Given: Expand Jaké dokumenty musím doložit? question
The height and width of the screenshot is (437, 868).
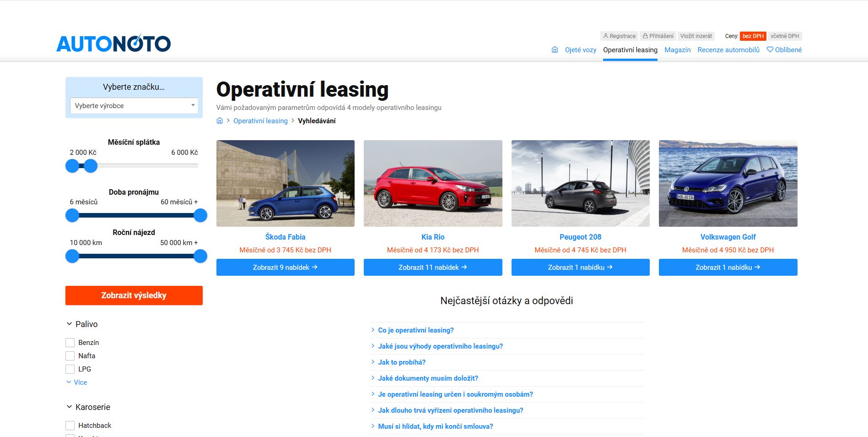Looking at the screenshot, I should [x=428, y=378].
